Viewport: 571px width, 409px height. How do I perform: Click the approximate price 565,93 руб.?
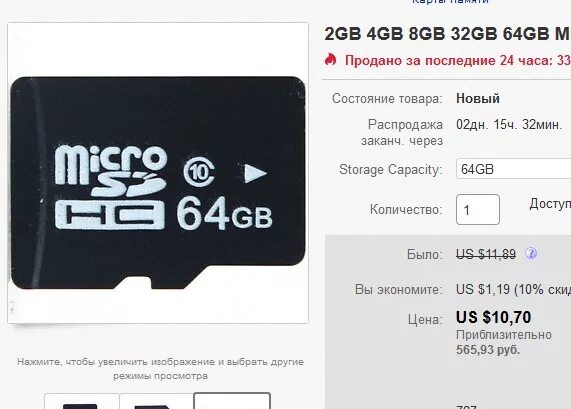tap(488, 350)
